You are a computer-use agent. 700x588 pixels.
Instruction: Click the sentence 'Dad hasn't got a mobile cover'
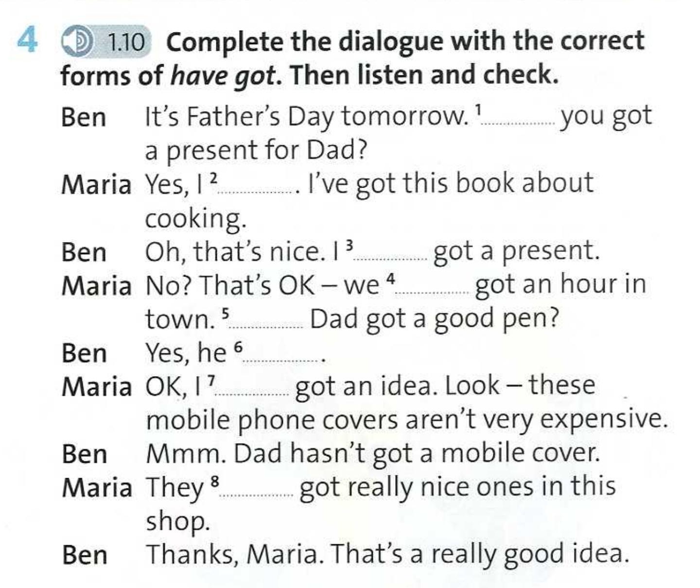(417, 453)
